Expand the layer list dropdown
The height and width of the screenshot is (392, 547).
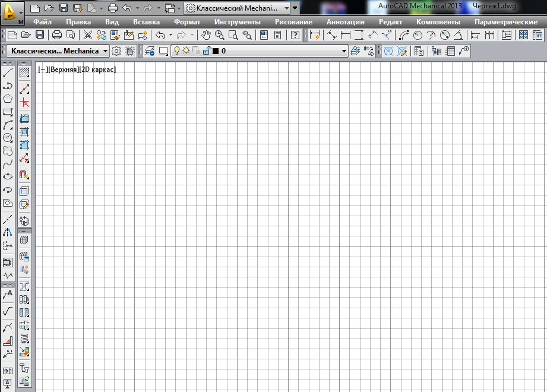(x=344, y=52)
